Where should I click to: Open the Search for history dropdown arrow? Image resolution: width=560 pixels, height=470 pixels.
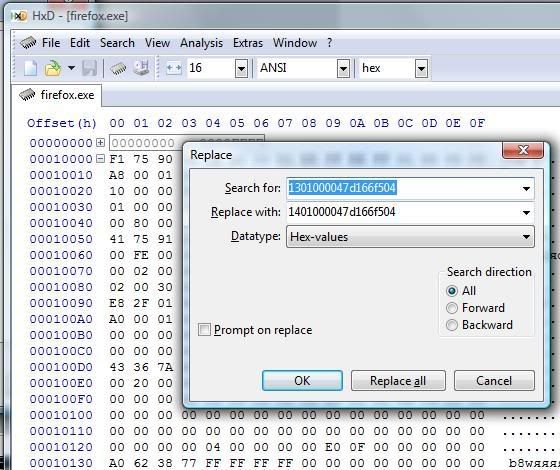(x=526, y=188)
